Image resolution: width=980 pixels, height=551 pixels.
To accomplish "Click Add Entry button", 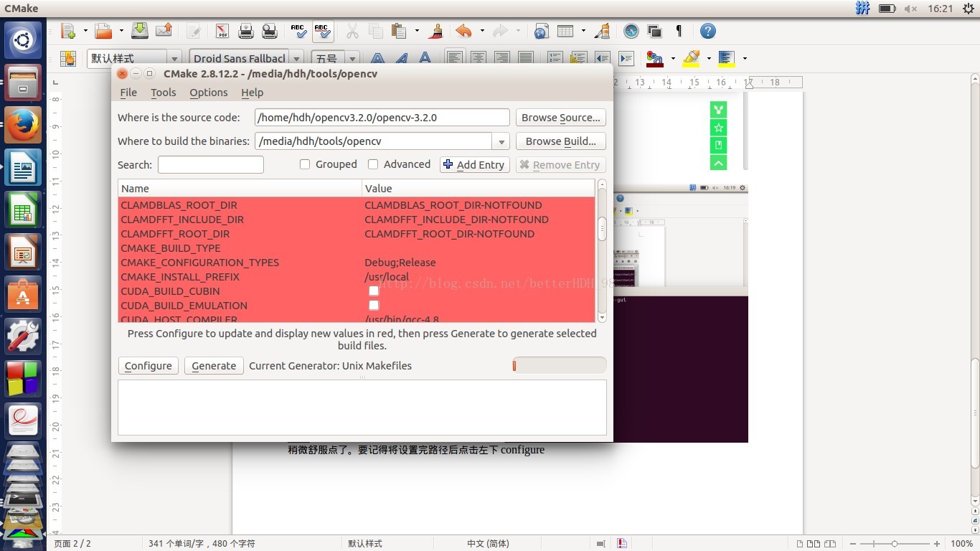I will click(x=474, y=165).
